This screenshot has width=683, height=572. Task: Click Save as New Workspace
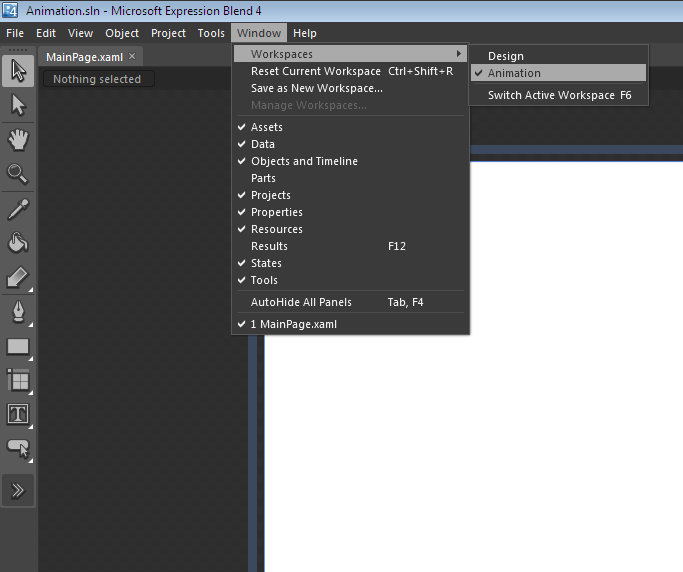pos(351,88)
